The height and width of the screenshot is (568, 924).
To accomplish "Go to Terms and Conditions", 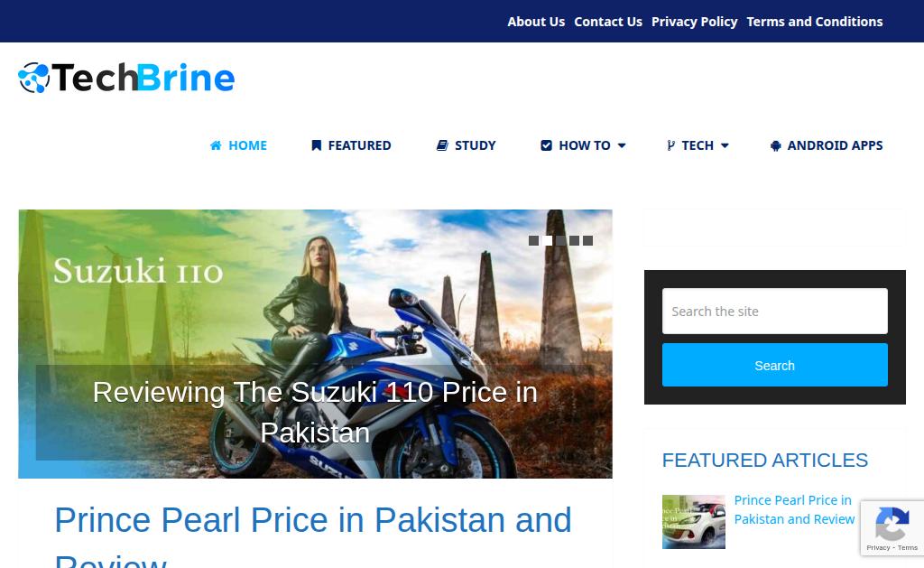I will (815, 22).
